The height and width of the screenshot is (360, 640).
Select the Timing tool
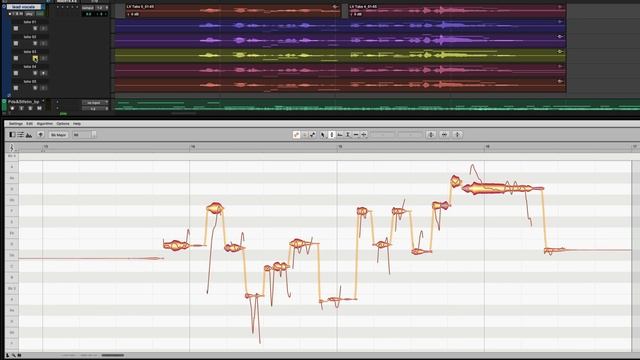[356, 134]
